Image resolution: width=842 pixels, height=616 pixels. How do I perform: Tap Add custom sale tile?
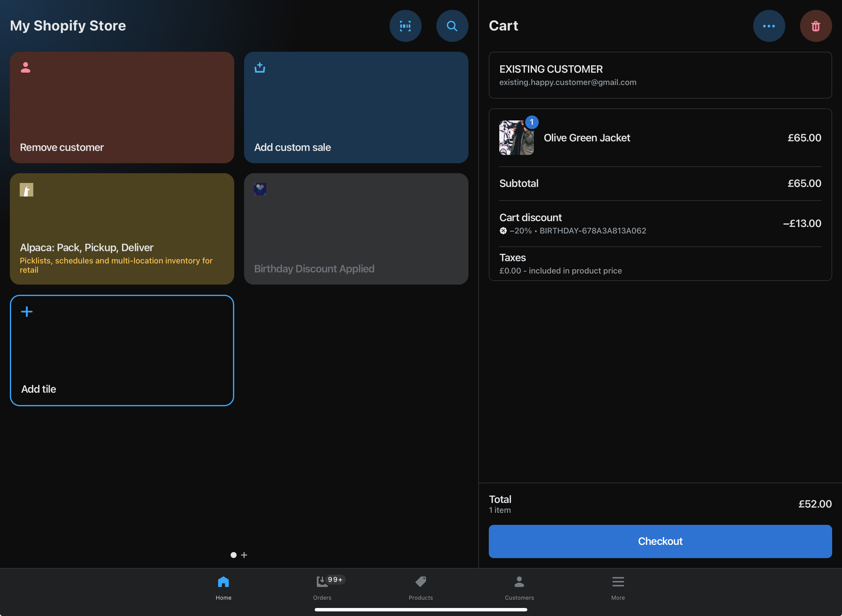tap(356, 107)
